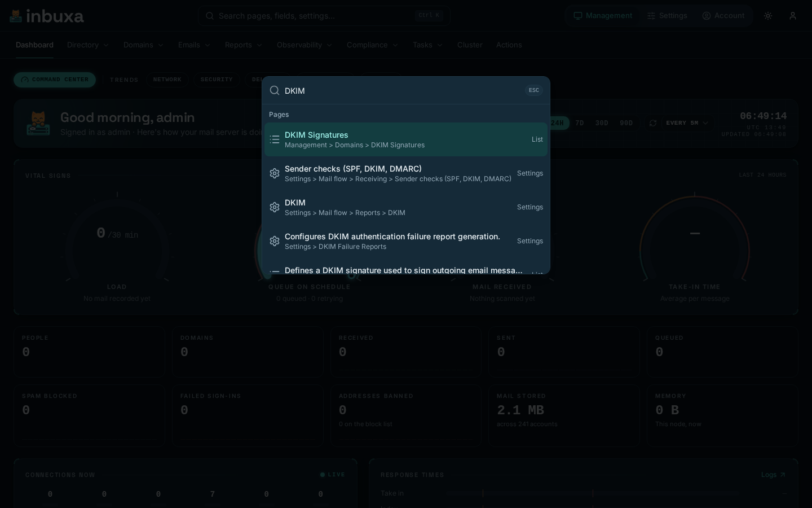
Task: Select the 7D time range
Action: point(580,123)
